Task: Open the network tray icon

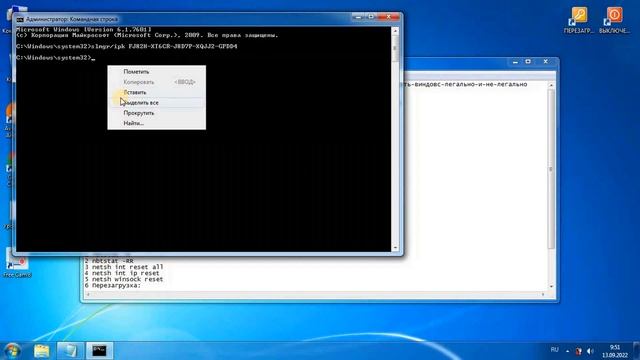Action: [x=578, y=351]
